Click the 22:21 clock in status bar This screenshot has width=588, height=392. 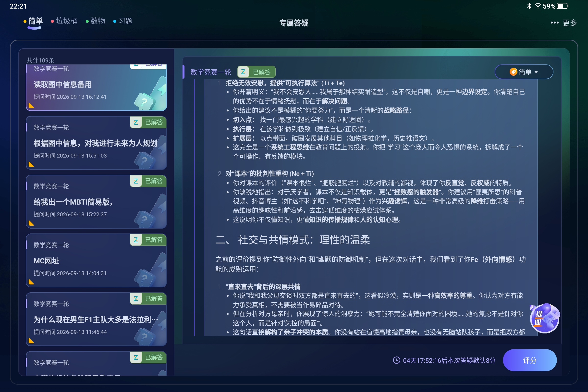point(18,6)
